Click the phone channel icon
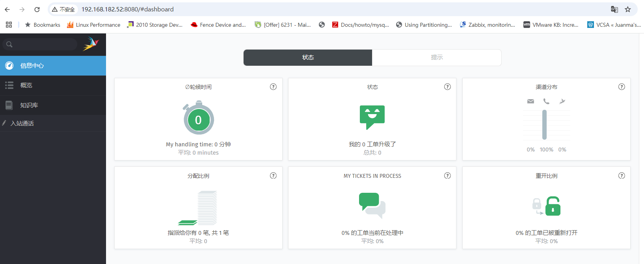 point(546,102)
